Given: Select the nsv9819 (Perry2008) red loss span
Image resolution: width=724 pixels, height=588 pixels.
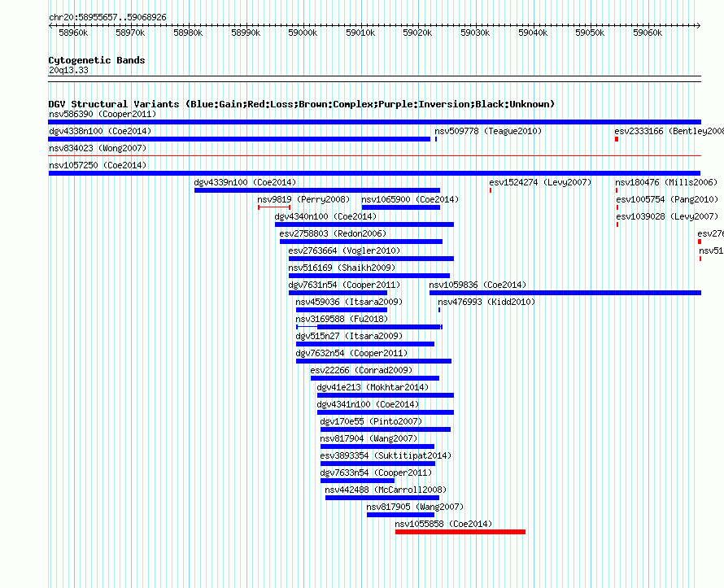Looking at the screenshot, I should [274, 207].
